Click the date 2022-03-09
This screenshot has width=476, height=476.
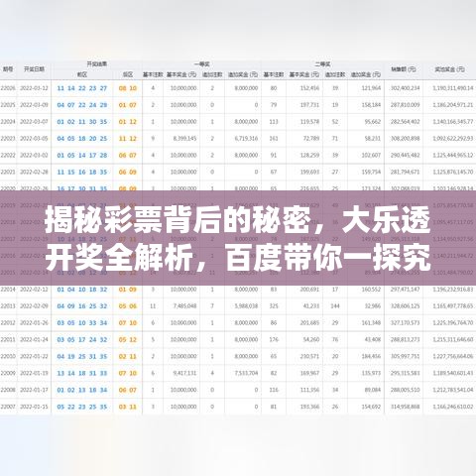pyautogui.click(x=34, y=105)
